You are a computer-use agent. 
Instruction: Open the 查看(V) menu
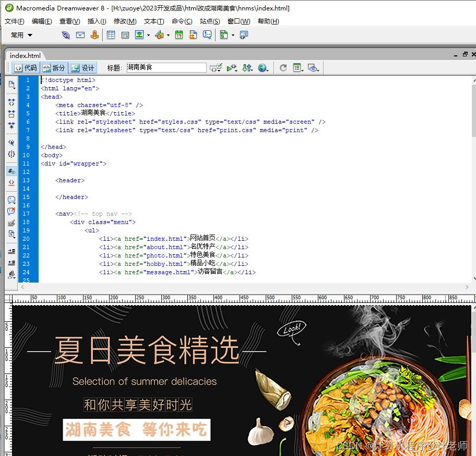pyautogui.click(x=69, y=21)
